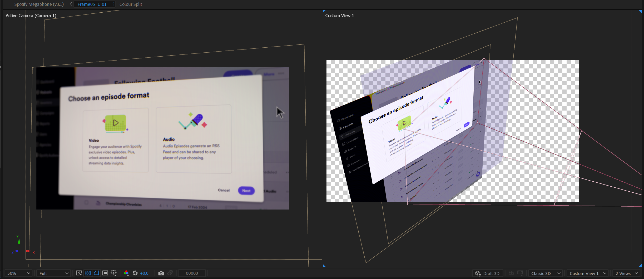
Task: Toggle the Fast Previews lightning icon
Action: (x=79, y=273)
